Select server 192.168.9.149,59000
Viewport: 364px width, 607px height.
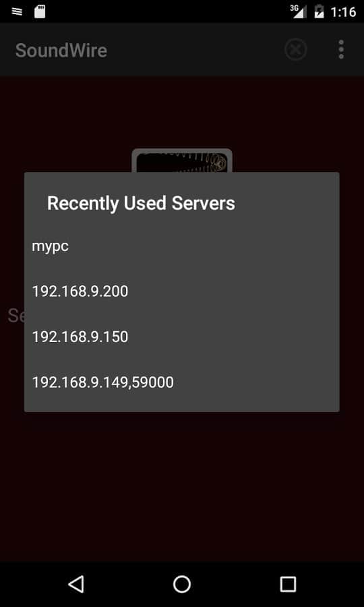point(181,382)
